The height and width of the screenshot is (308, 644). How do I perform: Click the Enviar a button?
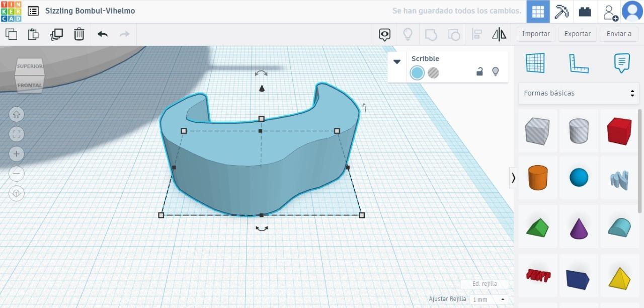[619, 34]
